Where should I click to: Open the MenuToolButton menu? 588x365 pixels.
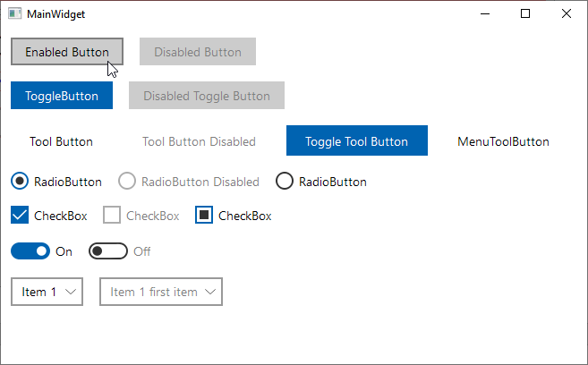point(503,141)
